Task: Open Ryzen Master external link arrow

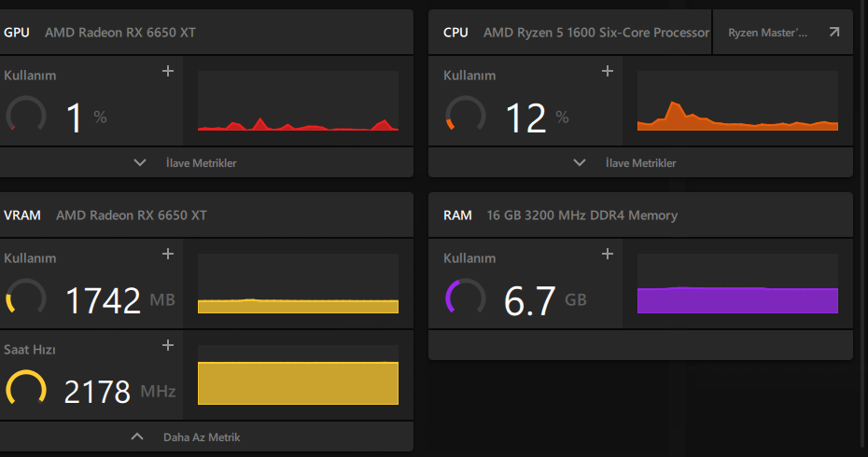Action: (x=833, y=33)
